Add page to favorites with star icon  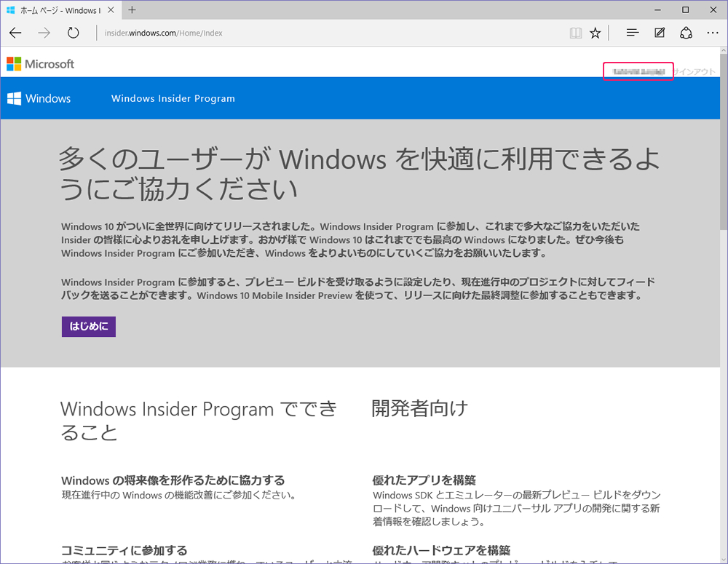point(596,33)
